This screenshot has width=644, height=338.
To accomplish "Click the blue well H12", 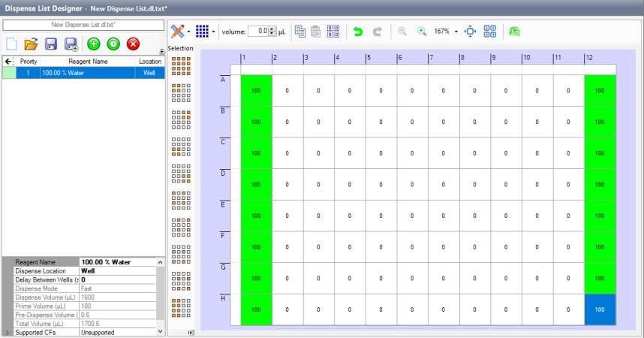I will point(599,309).
